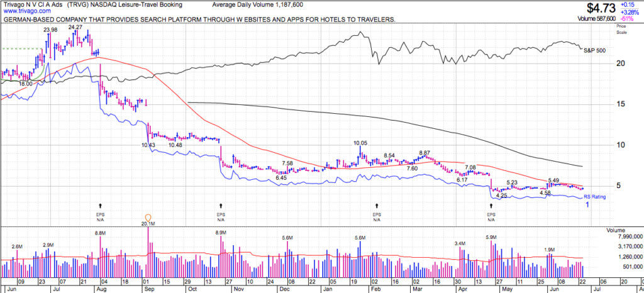Screen dimensions: 644x293
Task: Click the 8.9M volume label
Action: (221, 233)
